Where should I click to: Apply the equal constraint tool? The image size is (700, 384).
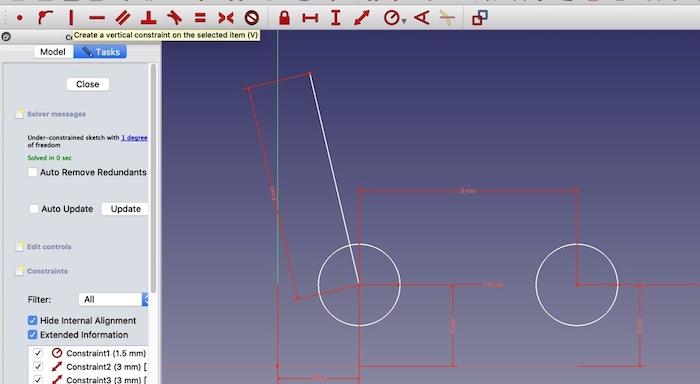click(200, 18)
